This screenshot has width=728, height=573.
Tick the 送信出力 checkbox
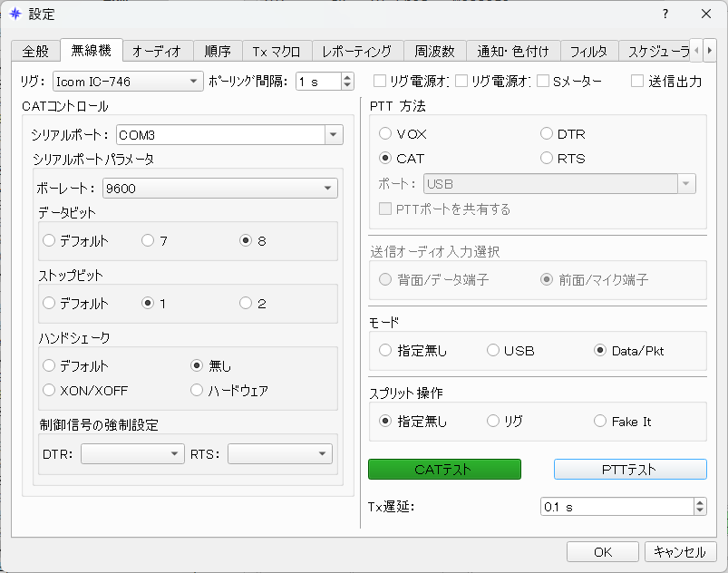[x=637, y=82]
